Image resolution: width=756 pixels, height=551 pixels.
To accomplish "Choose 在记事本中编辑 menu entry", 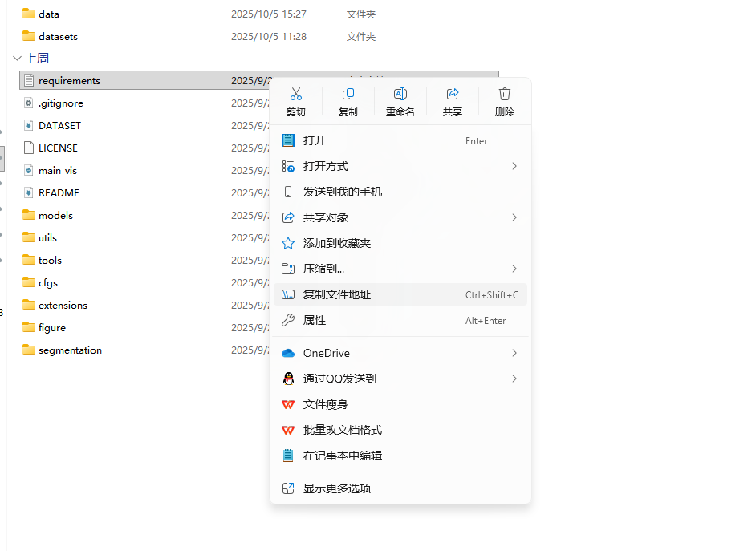I will (x=400, y=456).
